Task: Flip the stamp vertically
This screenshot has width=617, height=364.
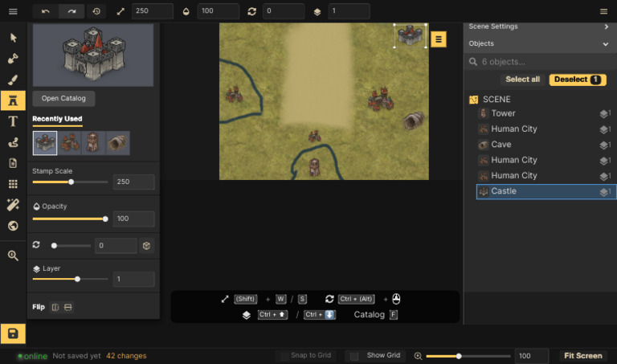Action: 68,307
